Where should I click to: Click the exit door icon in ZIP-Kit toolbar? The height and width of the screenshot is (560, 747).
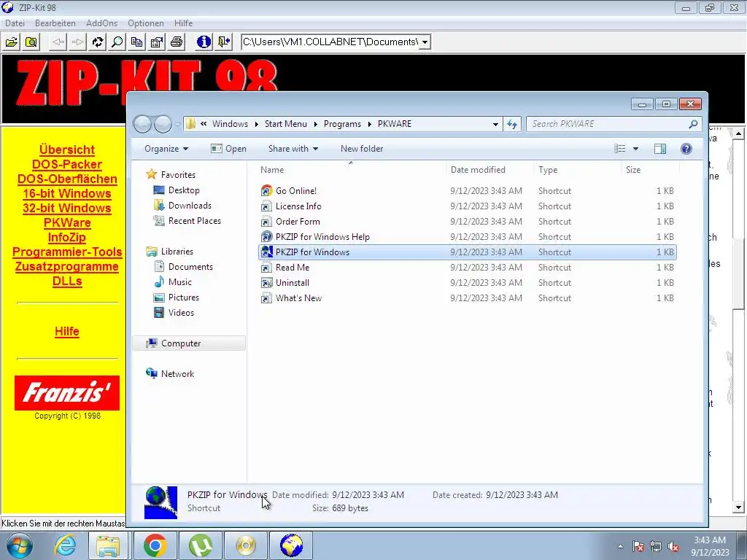coord(223,42)
